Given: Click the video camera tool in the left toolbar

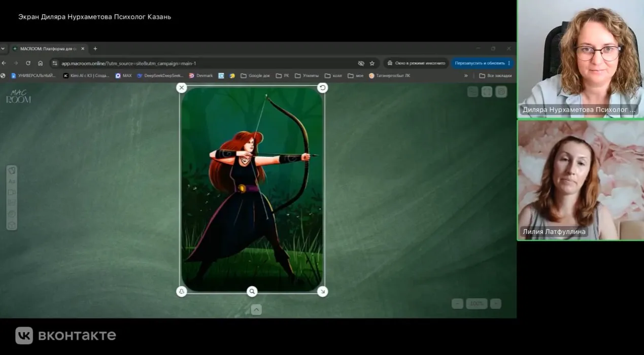Looking at the screenshot, I should pos(12,192).
